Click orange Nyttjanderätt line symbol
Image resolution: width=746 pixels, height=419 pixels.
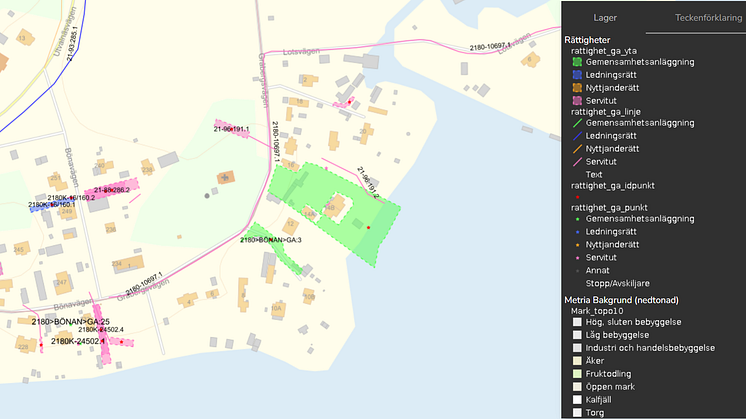point(577,149)
